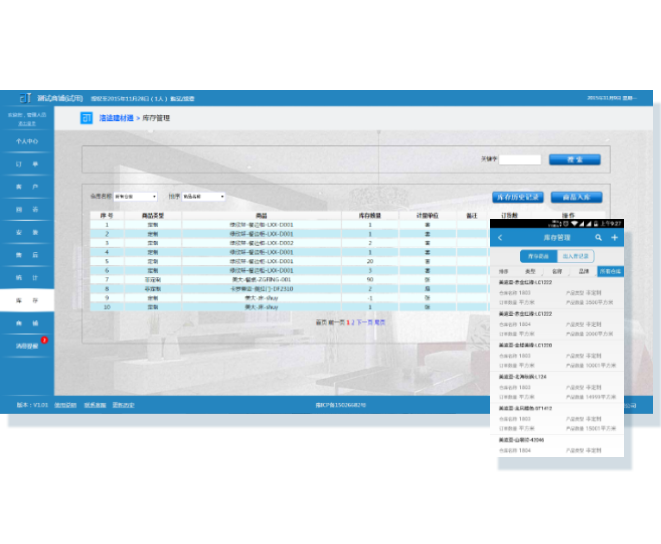
Task: Open the 售后 sidebar menu item
Action: [27, 255]
